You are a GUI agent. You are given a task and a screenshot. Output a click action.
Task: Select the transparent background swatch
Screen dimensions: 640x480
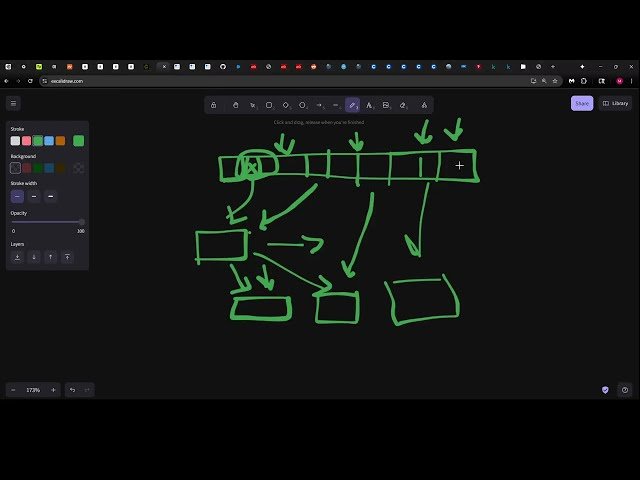click(x=15, y=168)
